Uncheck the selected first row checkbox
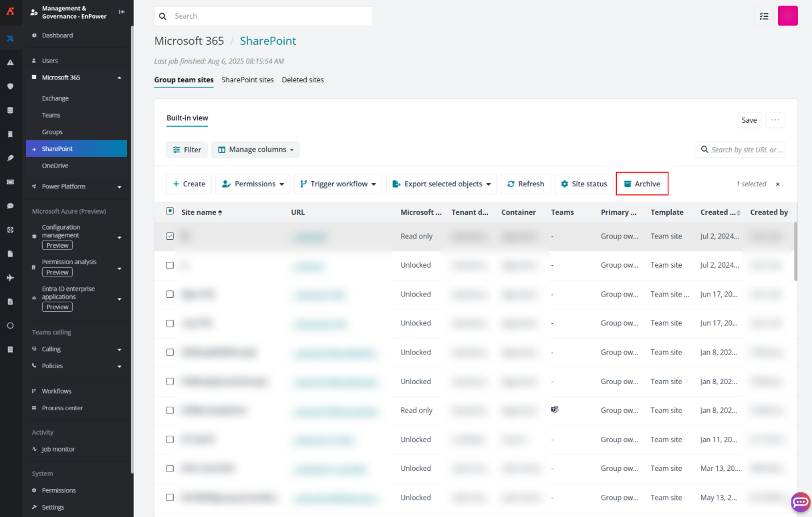 coord(170,236)
